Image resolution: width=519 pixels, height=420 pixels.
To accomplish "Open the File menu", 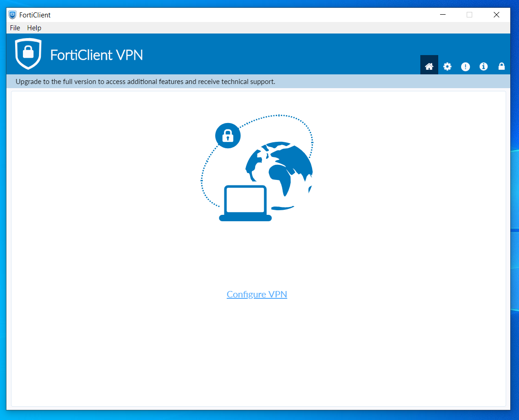I will tap(15, 28).
